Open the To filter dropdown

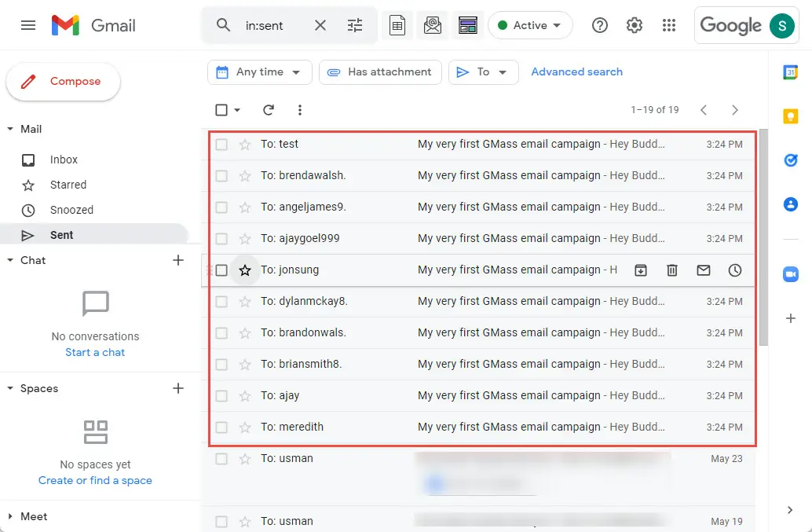coord(483,72)
